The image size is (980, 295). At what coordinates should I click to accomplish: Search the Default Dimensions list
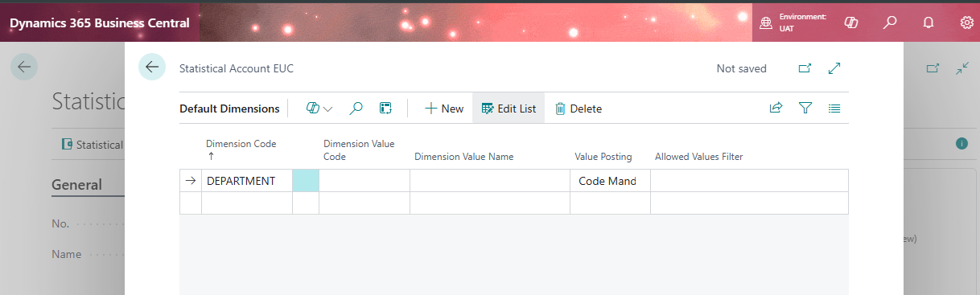(x=356, y=108)
